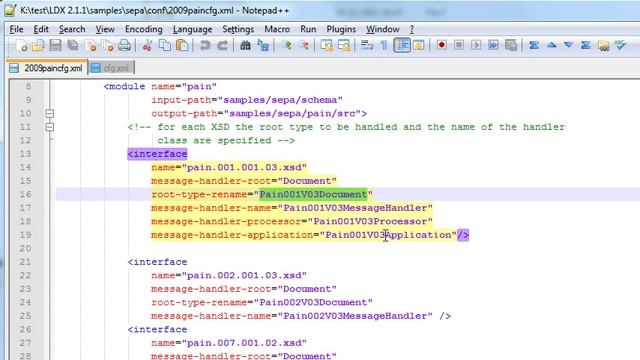Click "pain.001.001.03.xsd" on line 14
The height and width of the screenshot is (360, 640).
[x=244, y=167]
